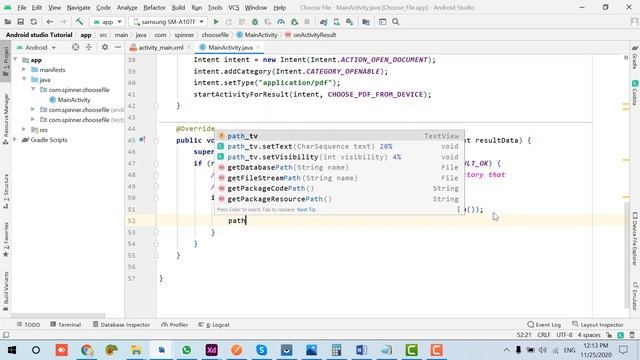
Task: Open the Resource Manager side tab
Action: click(6, 119)
